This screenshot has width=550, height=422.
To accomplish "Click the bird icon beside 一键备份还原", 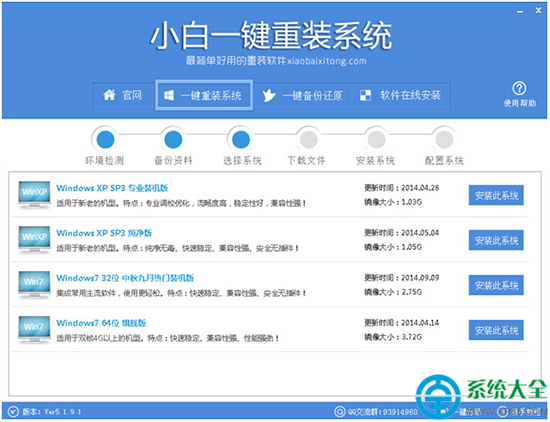I will click(x=269, y=95).
